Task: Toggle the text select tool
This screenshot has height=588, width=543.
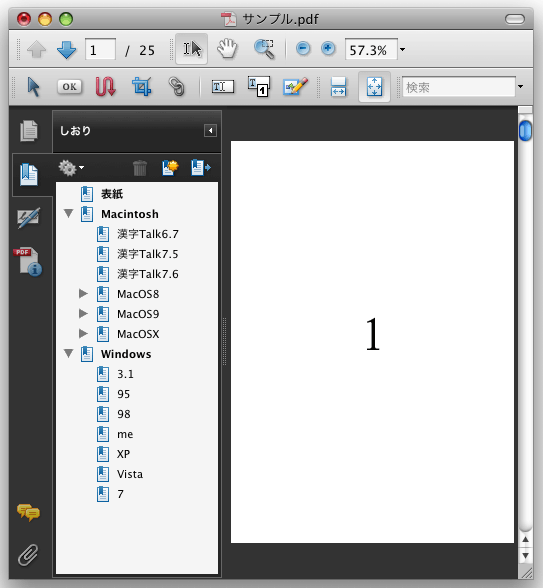Action: (x=192, y=49)
